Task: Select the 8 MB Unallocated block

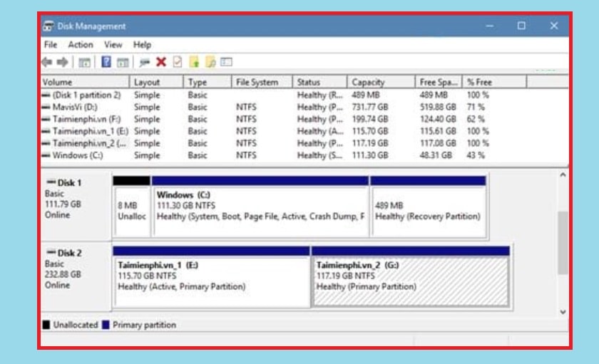Action: 132,207
